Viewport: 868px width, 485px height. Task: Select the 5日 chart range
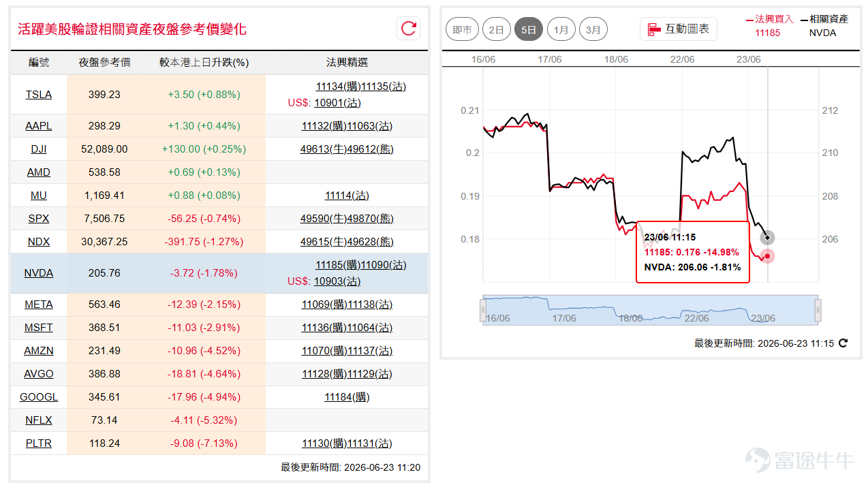point(529,29)
